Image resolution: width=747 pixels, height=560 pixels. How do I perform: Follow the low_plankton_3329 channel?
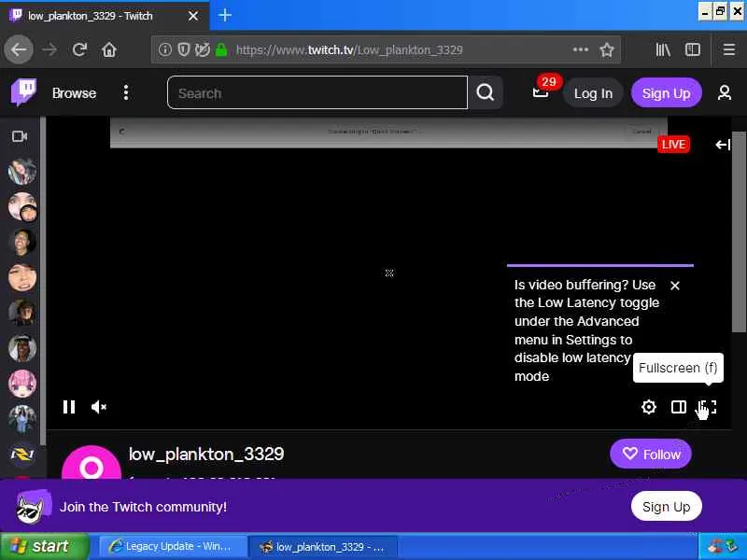(650, 454)
